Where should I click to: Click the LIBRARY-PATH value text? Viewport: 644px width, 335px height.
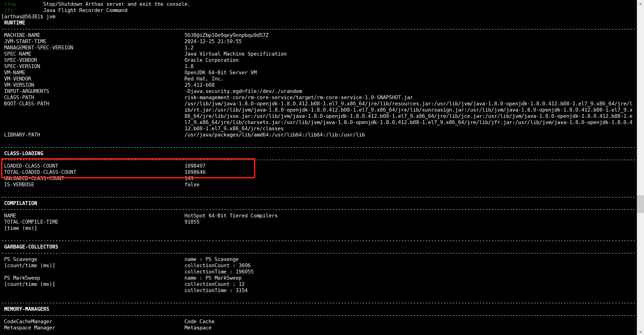[x=274, y=135]
